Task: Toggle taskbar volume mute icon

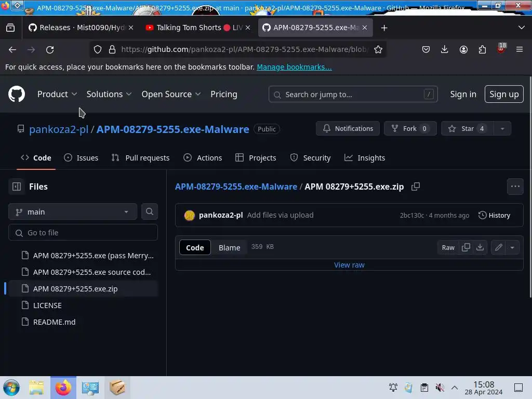Action: pos(440,388)
